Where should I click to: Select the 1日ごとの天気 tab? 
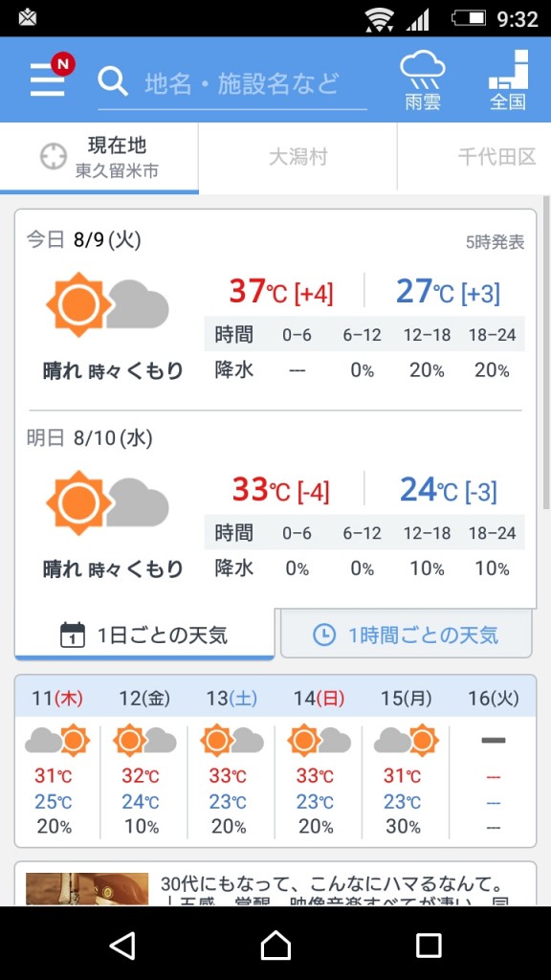point(144,635)
